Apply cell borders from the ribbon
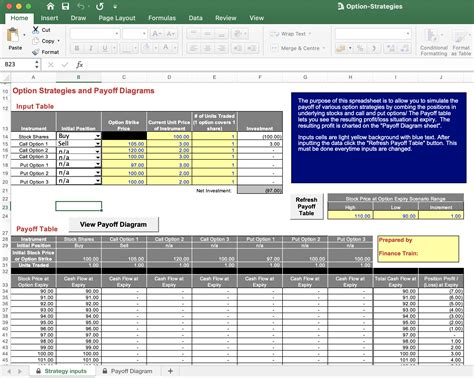The height and width of the screenshot is (378, 474). tap(126, 48)
